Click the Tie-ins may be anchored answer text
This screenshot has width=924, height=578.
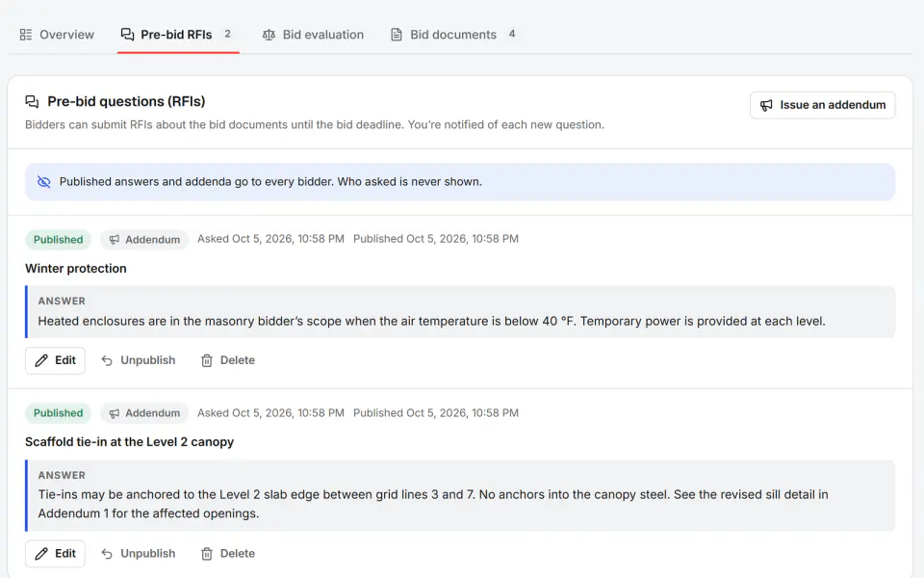(x=433, y=504)
